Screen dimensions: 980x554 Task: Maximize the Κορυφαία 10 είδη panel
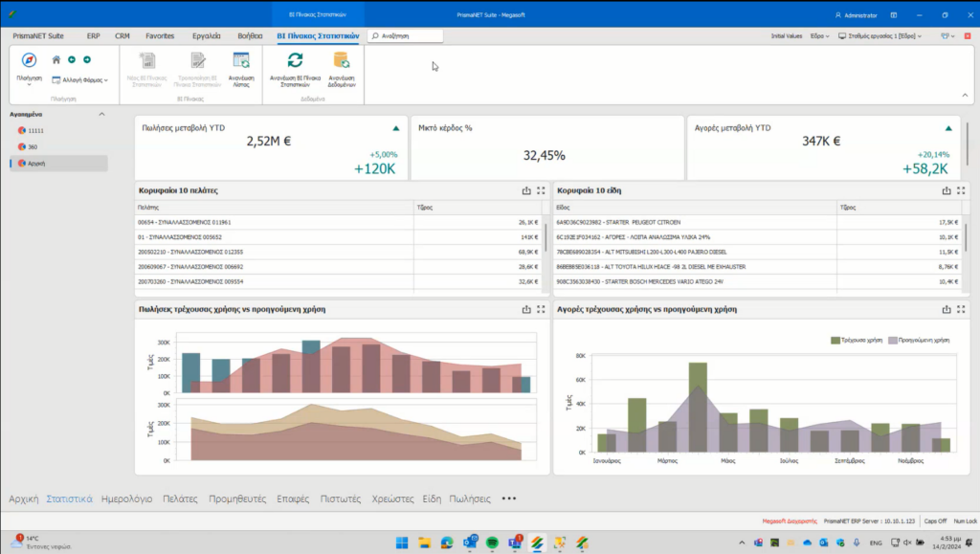[961, 190]
